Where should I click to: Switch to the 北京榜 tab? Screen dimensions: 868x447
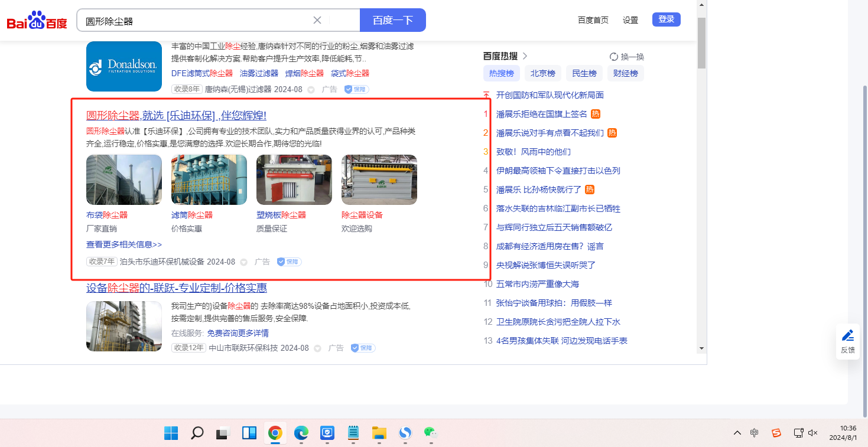(543, 74)
